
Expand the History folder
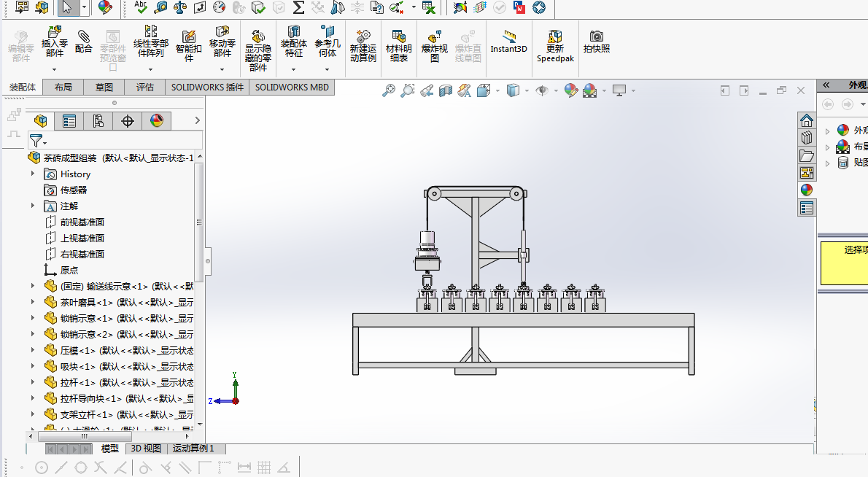[x=33, y=174]
